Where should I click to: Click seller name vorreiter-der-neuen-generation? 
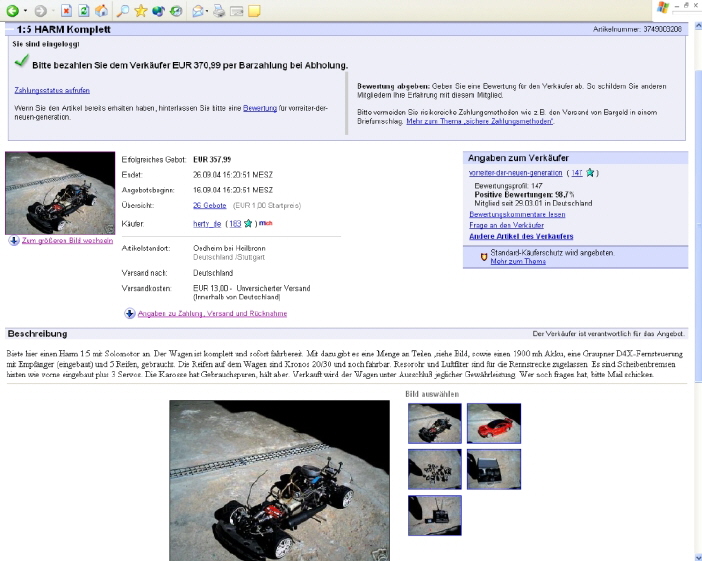[x=515, y=172]
